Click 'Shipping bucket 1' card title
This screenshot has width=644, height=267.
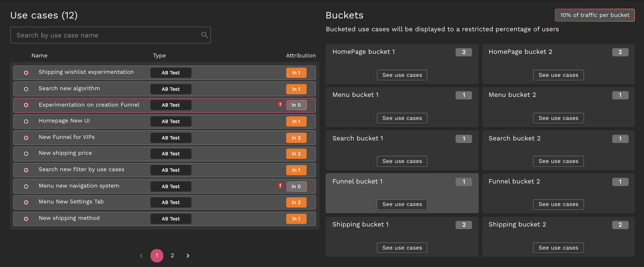360,224
